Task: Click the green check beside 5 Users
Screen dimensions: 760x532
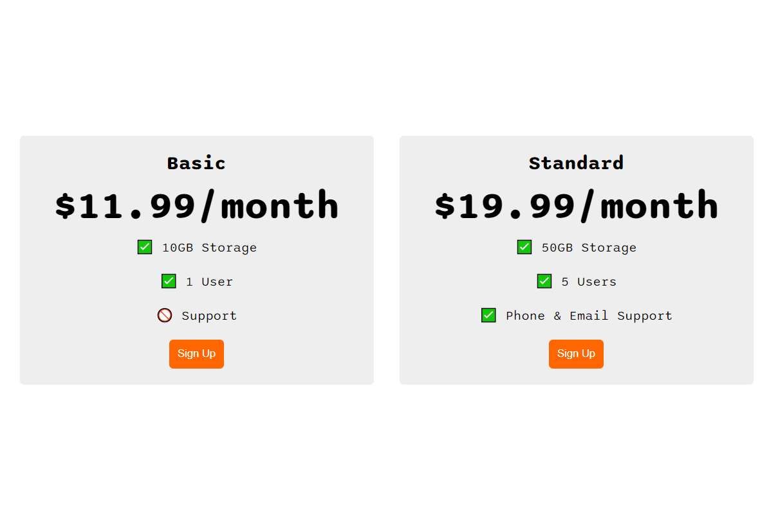Action: 544,281
